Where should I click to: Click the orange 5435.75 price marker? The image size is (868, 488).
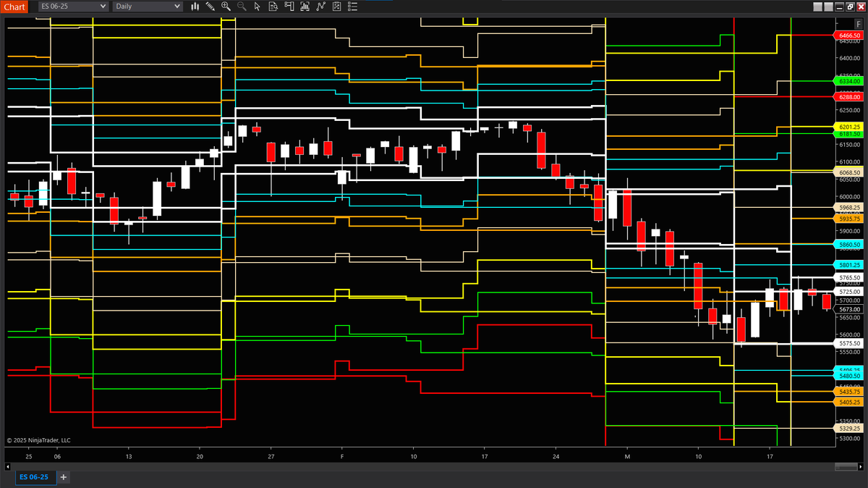click(848, 391)
